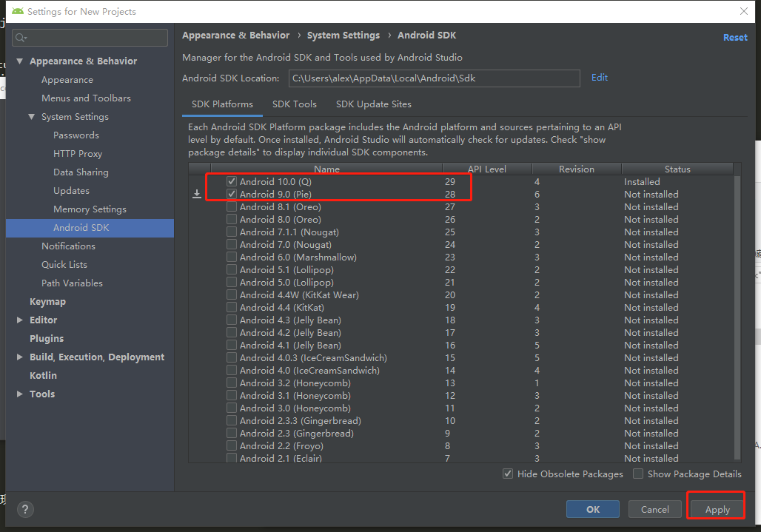The image size is (761, 532).
Task: Select the Android 2.3.3 (Gingerbread) row name
Action: click(x=301, y=421)
